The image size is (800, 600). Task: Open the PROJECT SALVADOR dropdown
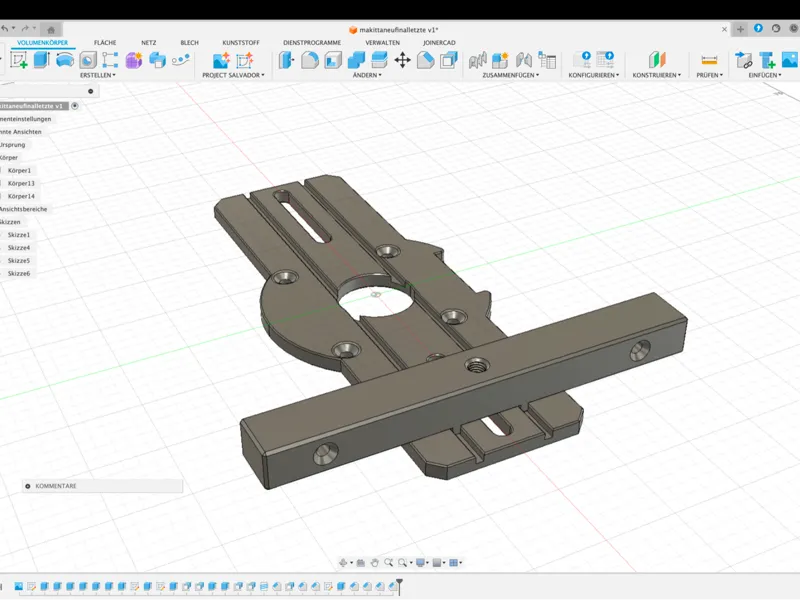[233, 75]
